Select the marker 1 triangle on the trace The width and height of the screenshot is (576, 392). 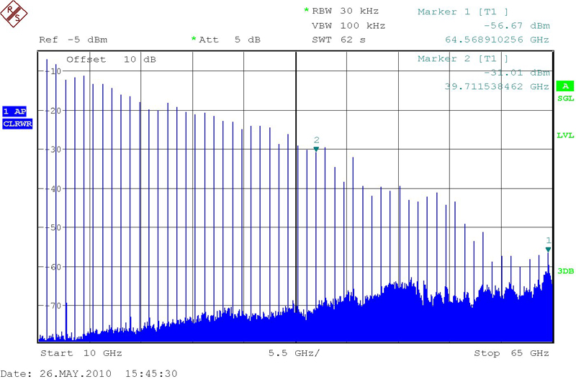548,249
